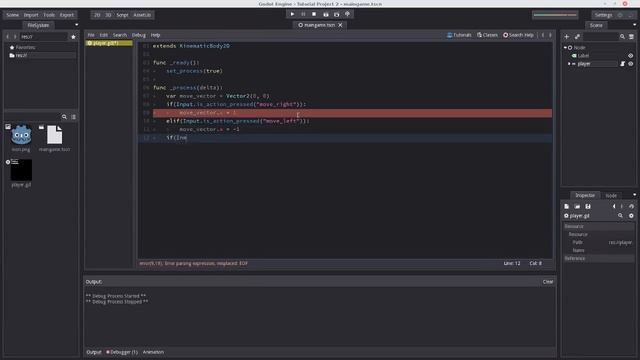Stop the running scene
This screenshot has width=640, height=360.
click(x=314, y=14)
